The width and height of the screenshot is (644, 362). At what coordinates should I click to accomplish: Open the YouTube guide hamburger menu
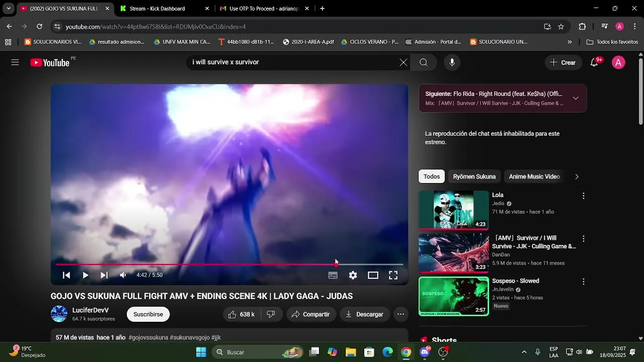pyautogui.click(x=15, y=62)
